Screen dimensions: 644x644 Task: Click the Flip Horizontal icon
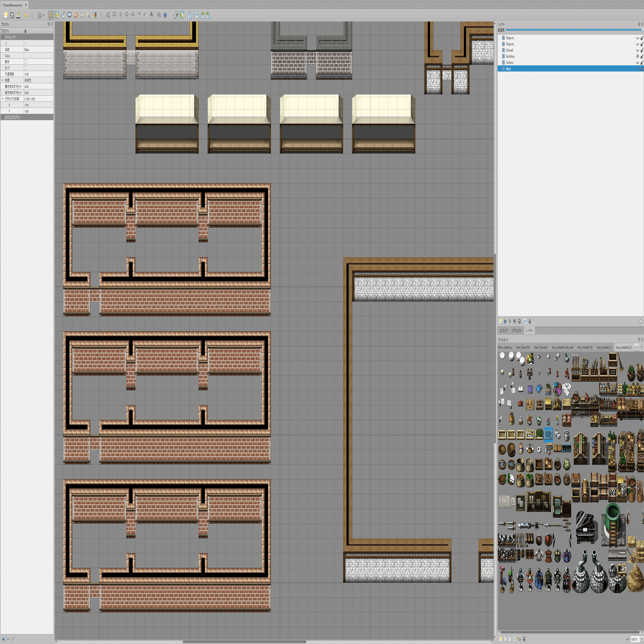click(189, 15)
